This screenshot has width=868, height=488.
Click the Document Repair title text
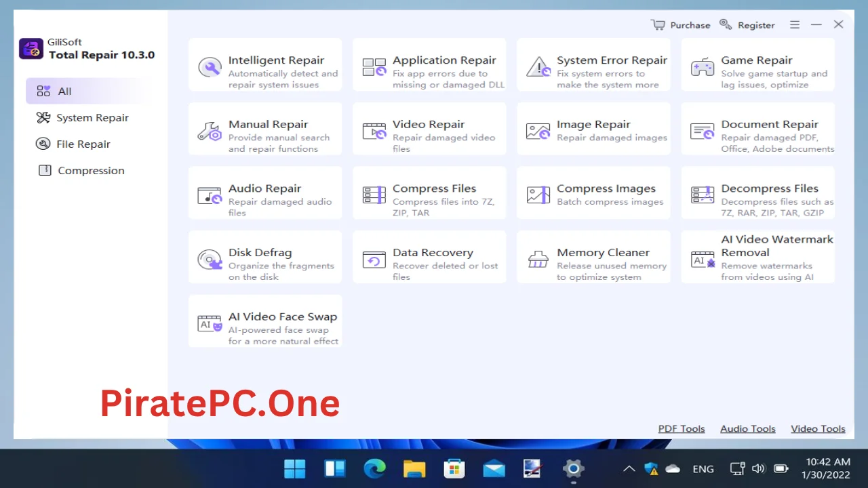coord(770,124)
